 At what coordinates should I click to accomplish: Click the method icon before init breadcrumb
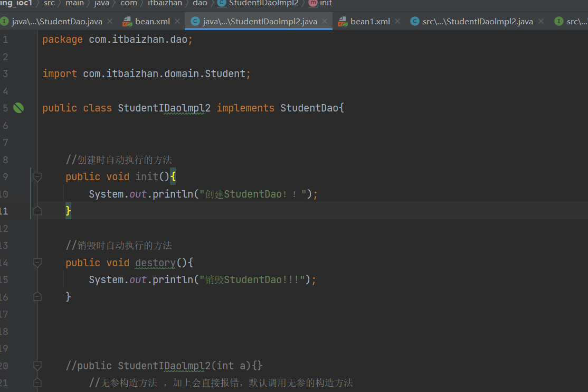(x=313, y=3)
